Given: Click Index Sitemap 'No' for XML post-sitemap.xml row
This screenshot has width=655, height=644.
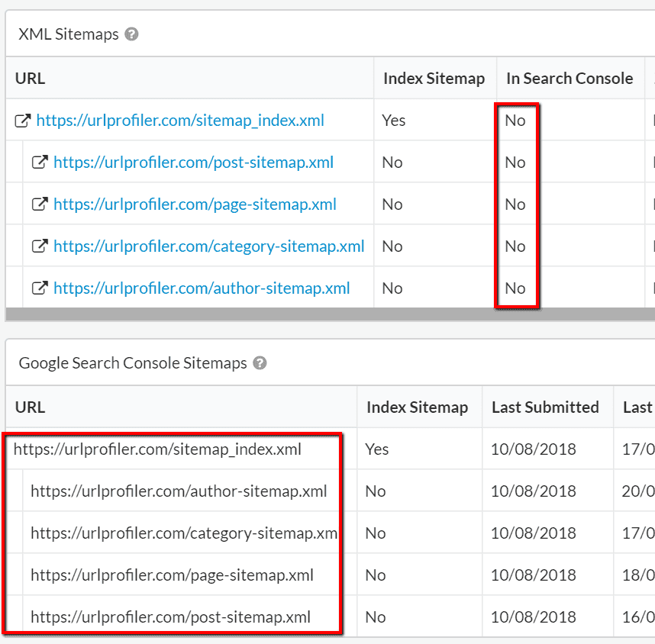Looking at the screenshot, I should pos(392,163).
